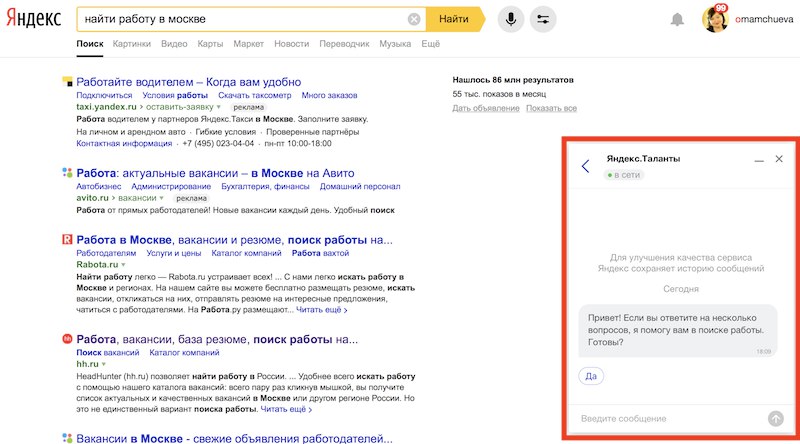Switch to the Новости tab
The width and height of the screenshot is (800, 444).
291,44
